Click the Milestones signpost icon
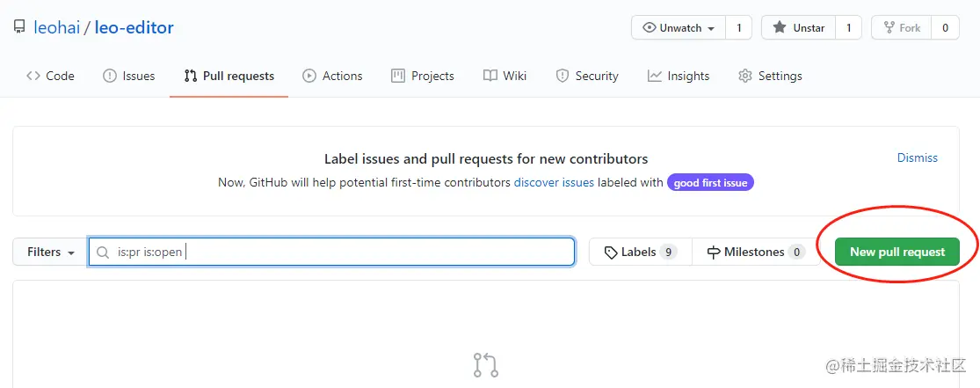Viewport: 980px width, 388px height. [x=714, y=253]
